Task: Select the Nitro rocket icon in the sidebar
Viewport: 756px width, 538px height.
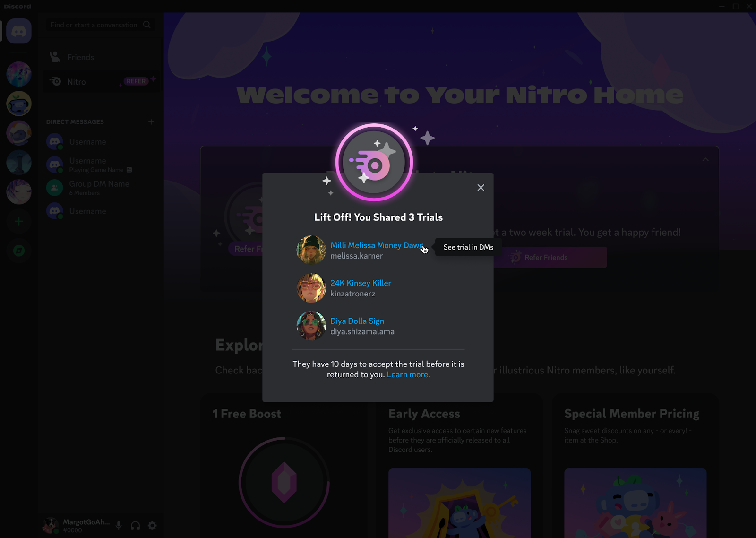Action: point(56,81)
